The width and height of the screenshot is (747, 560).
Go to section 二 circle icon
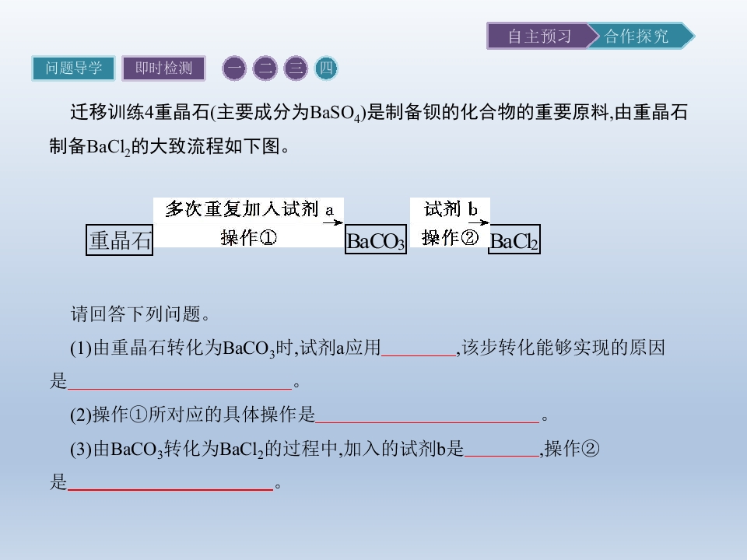click(x=265, y=68)
